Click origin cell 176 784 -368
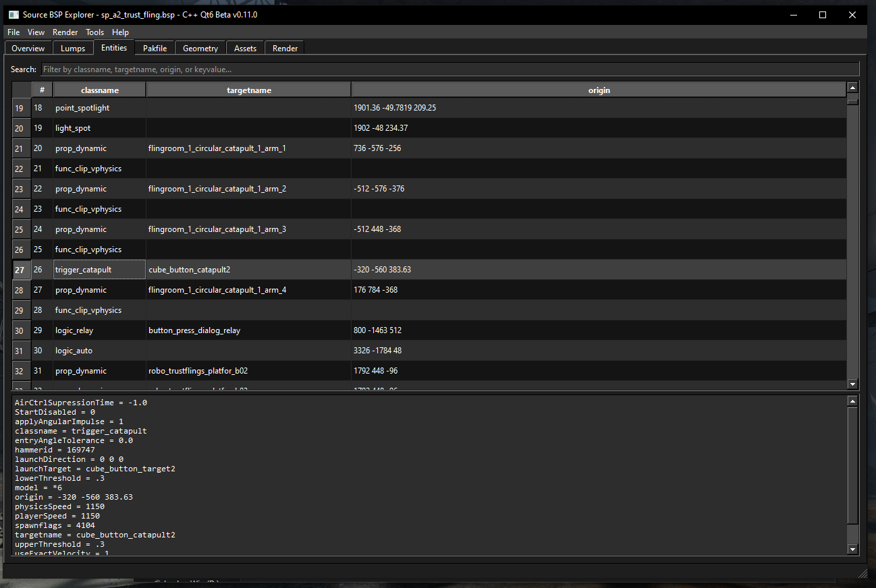The height and width of the screenshot is (588, 876). pos(599,290)
